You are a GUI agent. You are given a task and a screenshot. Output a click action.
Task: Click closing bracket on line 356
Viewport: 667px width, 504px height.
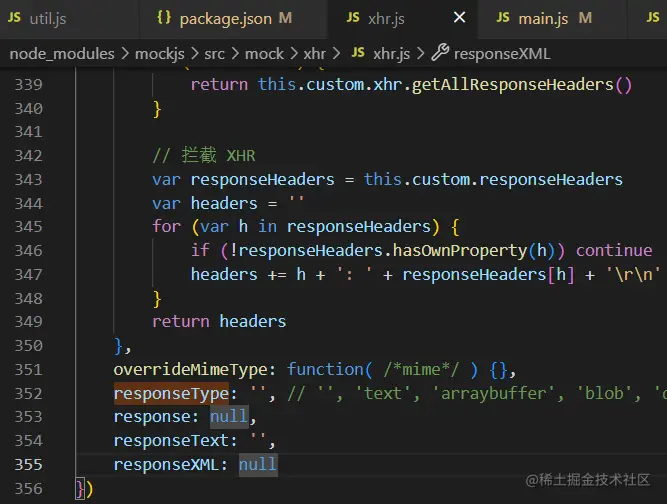tap(84, 489)
